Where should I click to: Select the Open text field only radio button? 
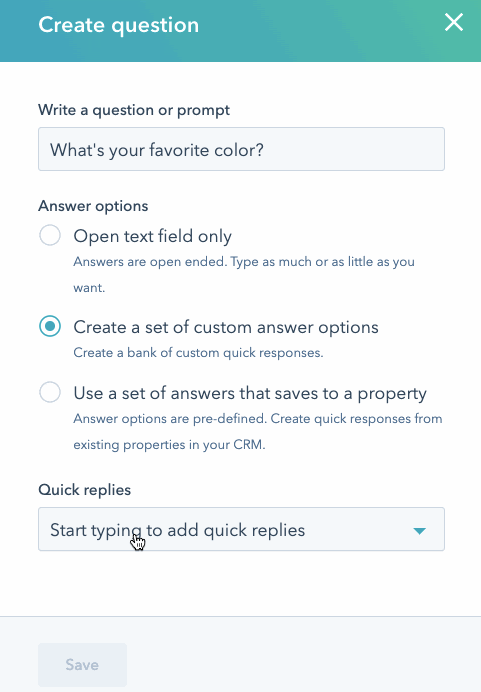(50, 235)
